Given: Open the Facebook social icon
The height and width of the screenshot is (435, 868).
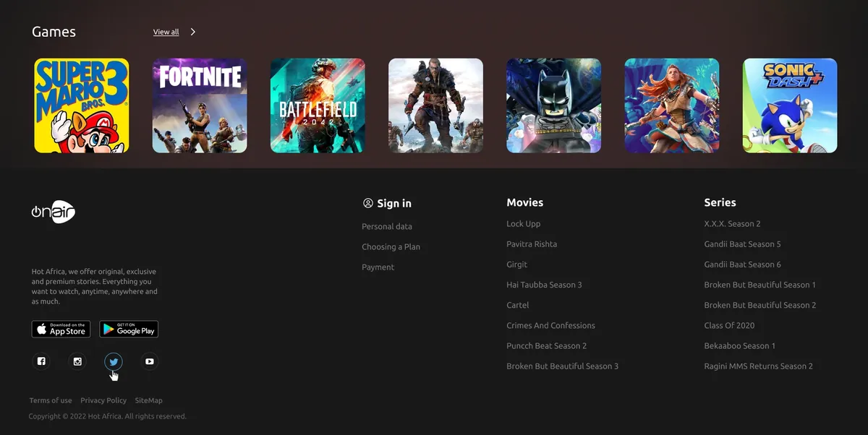Looking at the screenshot, I should [41, 361].
